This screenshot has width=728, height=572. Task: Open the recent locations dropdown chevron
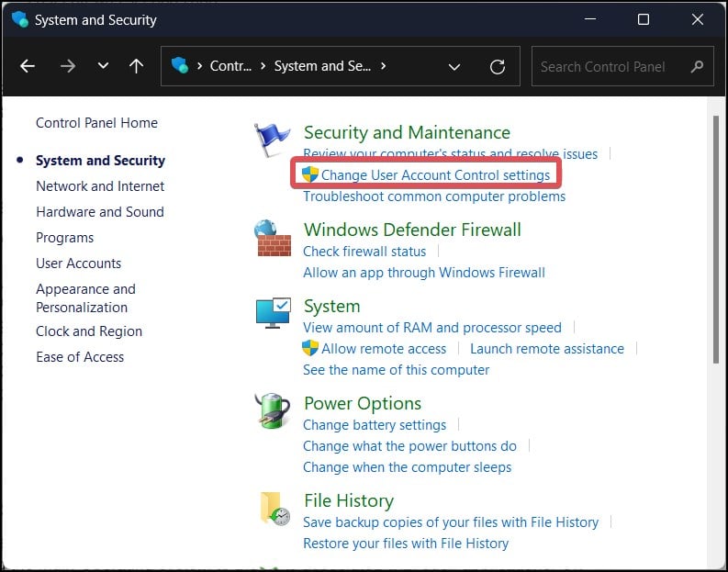tap(103, 66)
